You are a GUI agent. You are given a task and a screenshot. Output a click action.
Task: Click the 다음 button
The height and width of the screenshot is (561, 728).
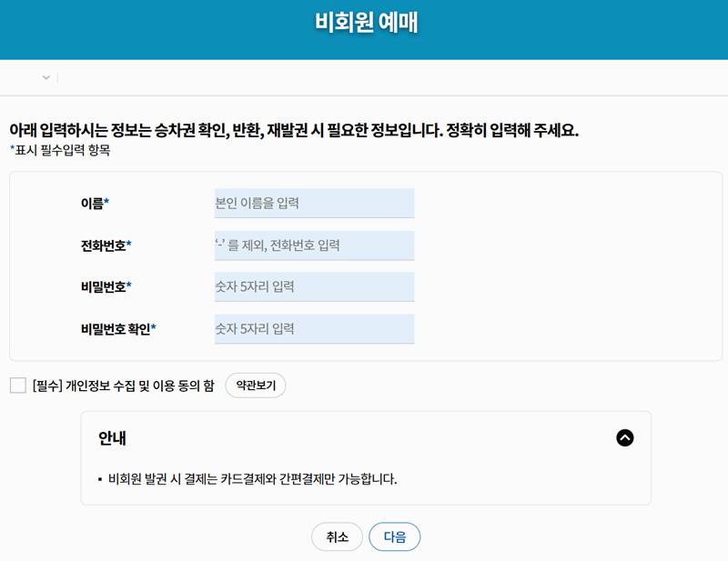395,536
